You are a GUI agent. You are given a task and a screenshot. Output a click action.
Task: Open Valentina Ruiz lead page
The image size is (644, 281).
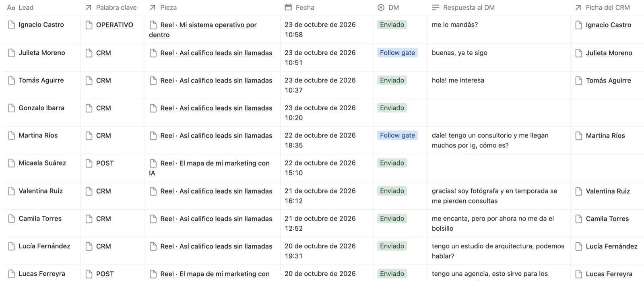pos(41,191)
